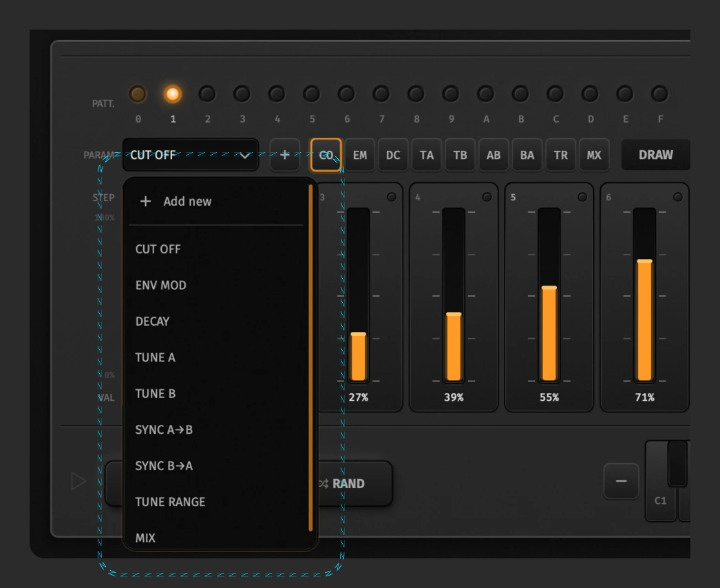Select pattern C LED
This screenshot has height=588, width=720.
pos(555,94)
